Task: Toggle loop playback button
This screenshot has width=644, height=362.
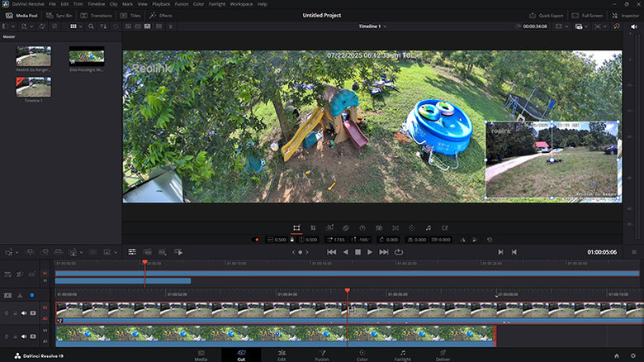Action: point(399,251)
